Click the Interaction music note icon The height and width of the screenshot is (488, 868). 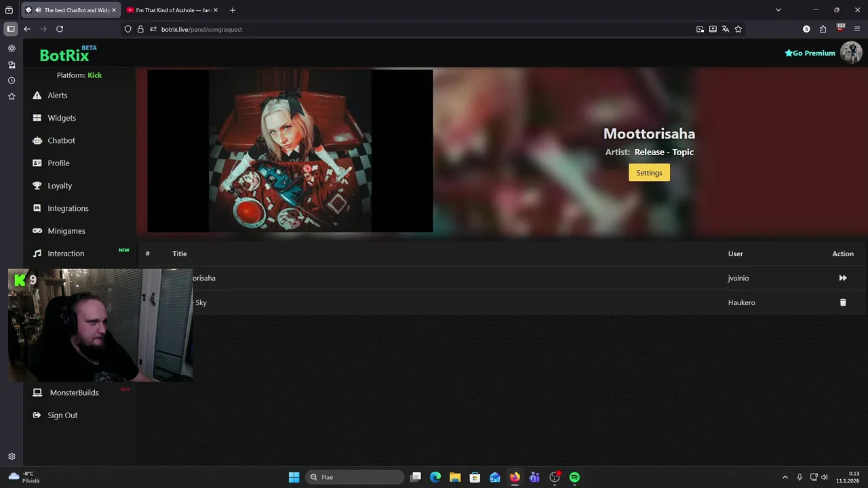37,253
